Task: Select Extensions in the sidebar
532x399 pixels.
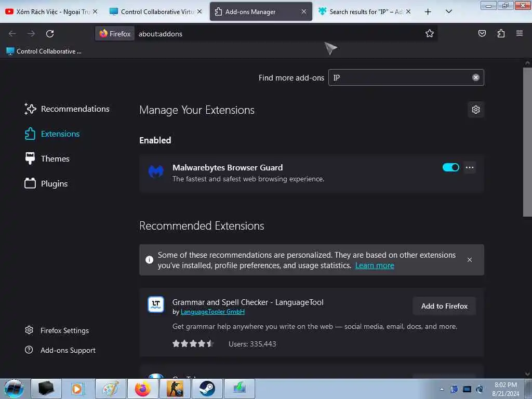Action: pyautogui.click(x=52, y=134)
